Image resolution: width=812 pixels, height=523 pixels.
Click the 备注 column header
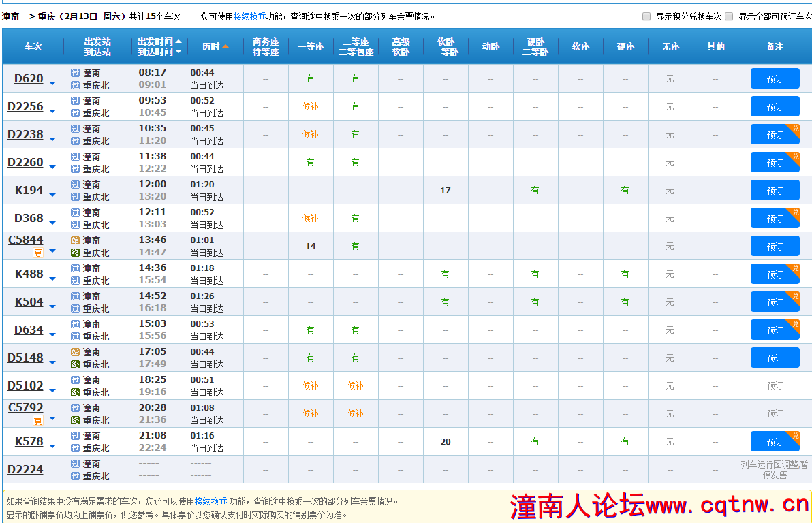coord(775,46)
